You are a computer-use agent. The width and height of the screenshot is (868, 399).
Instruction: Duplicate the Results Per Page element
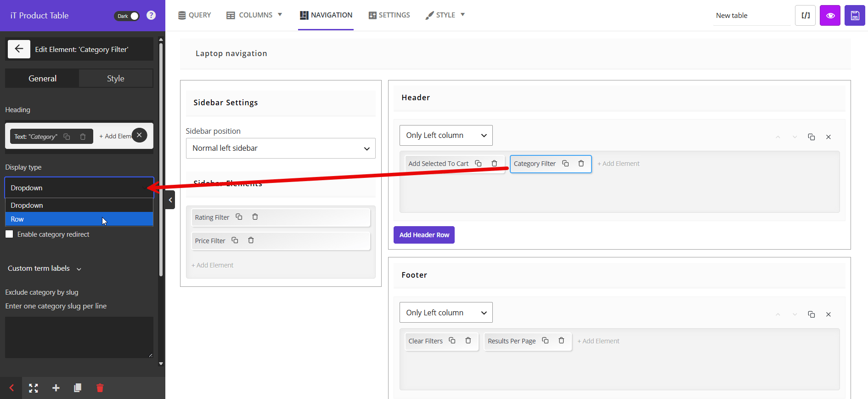[x=545, y=340]
